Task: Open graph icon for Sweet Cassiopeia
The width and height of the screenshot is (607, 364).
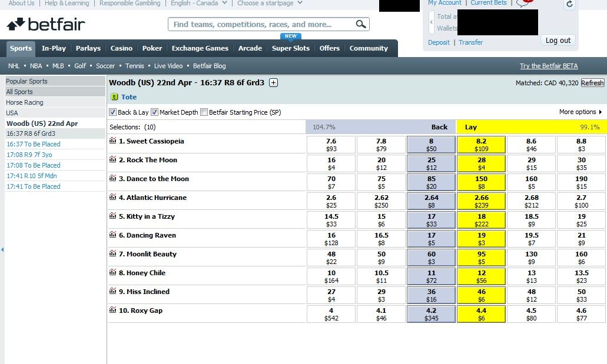Action: pos(112,141)
